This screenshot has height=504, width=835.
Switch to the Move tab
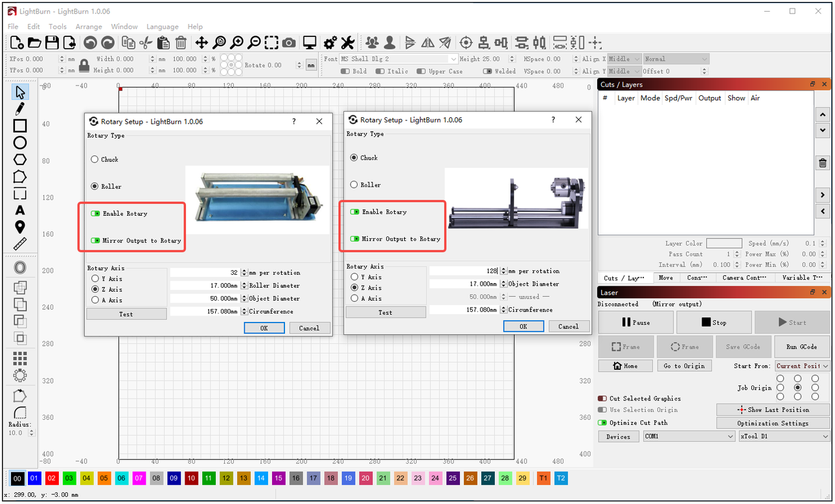[665, 278]
